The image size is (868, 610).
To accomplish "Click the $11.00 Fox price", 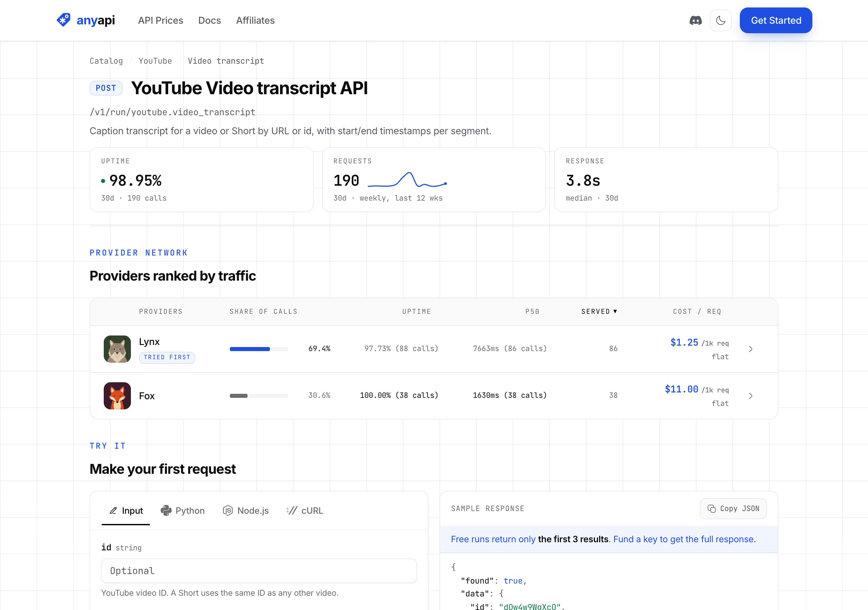I will pyautogui.click(x=681, y=389).
